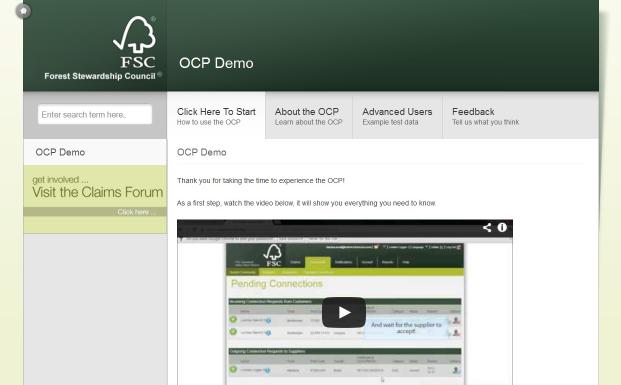Image resolution: width=621 pixels, height=385 pixels.
Task: Open the Advanced Users tab
Action: point(397,116)
